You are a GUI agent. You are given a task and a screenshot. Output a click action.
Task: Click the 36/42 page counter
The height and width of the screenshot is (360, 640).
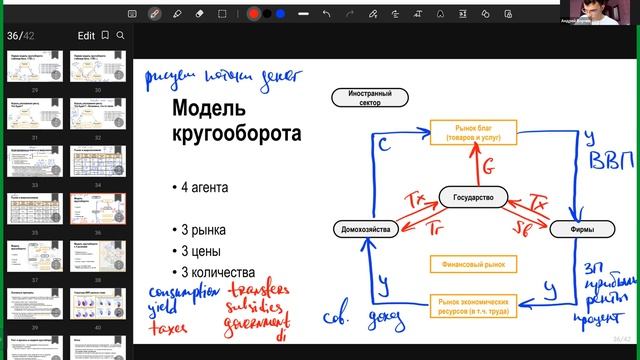point(20,36)
